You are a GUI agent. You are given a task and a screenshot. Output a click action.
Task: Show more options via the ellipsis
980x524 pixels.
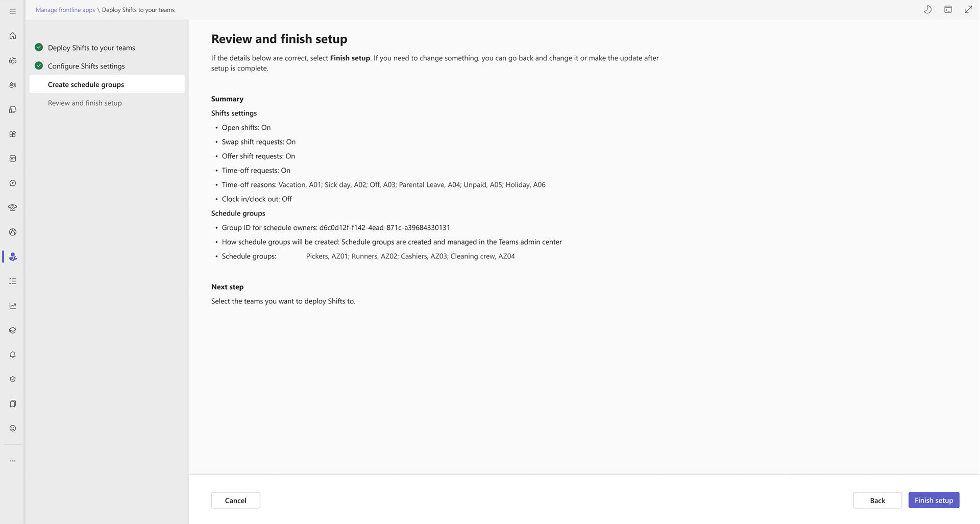pyautogui.click(x=13, y=461)
